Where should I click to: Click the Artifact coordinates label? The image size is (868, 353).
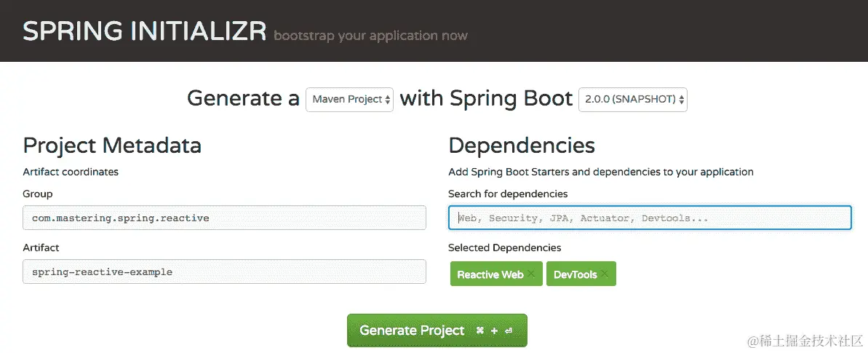71,172
